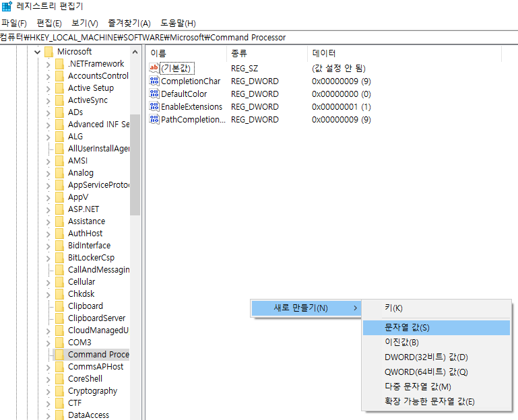518x420 pixels.
Task: Expand the CoreShell key
Action: 48,380
